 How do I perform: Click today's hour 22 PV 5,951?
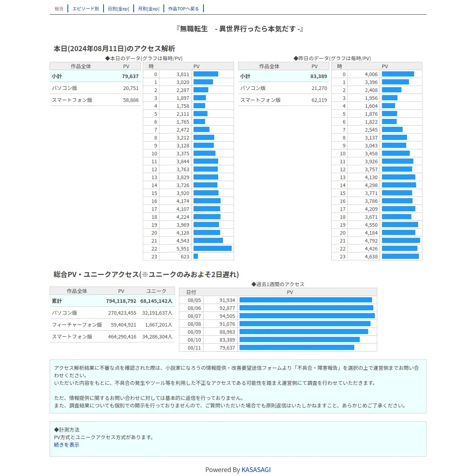[x=183, y=249]
